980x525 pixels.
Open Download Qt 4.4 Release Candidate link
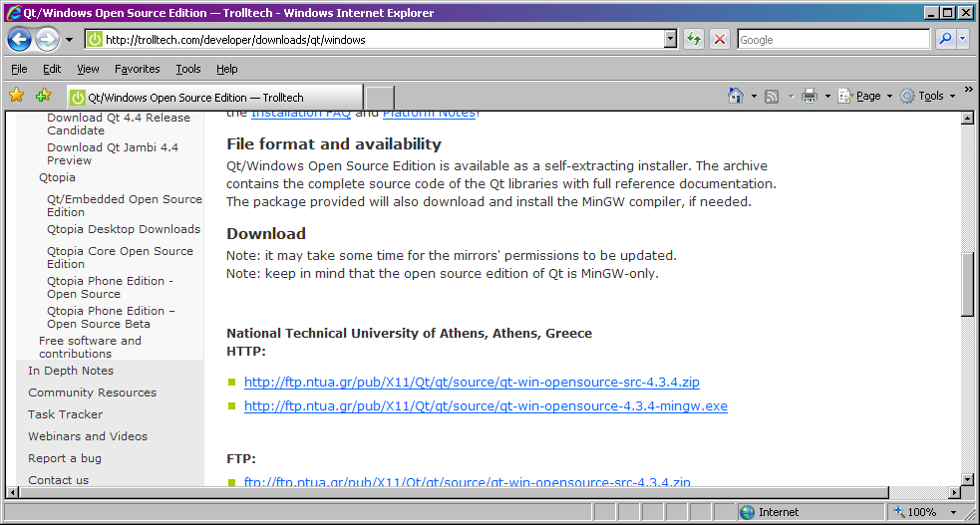tap(119, 124)
